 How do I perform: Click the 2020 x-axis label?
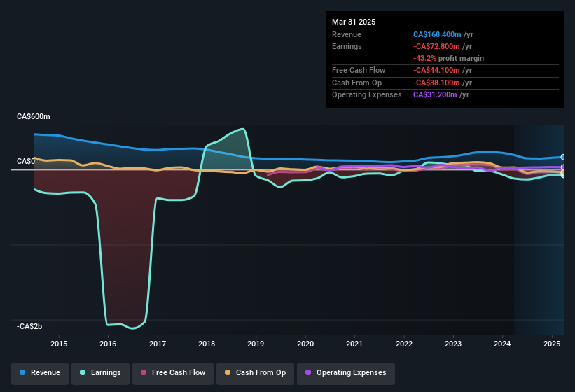pyautogui.click(x=305, y=344)
